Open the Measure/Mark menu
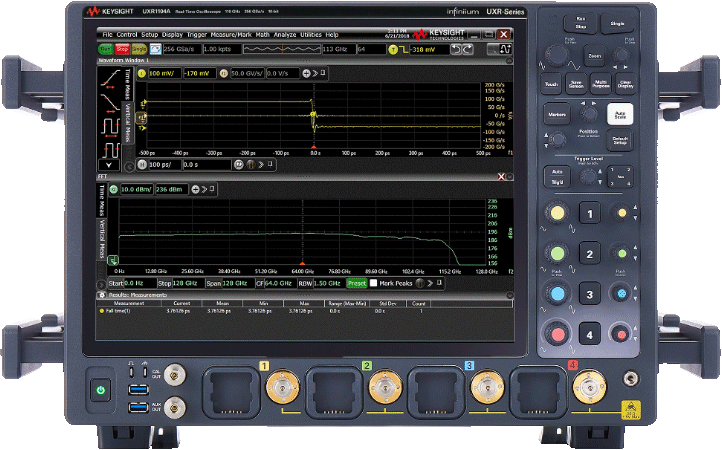 (x=231, y=35)
